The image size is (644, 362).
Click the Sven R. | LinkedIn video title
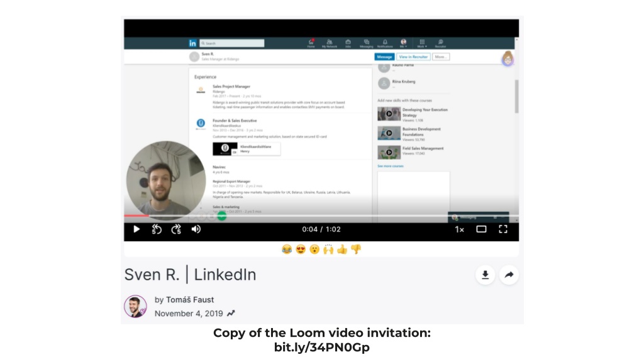190,275
